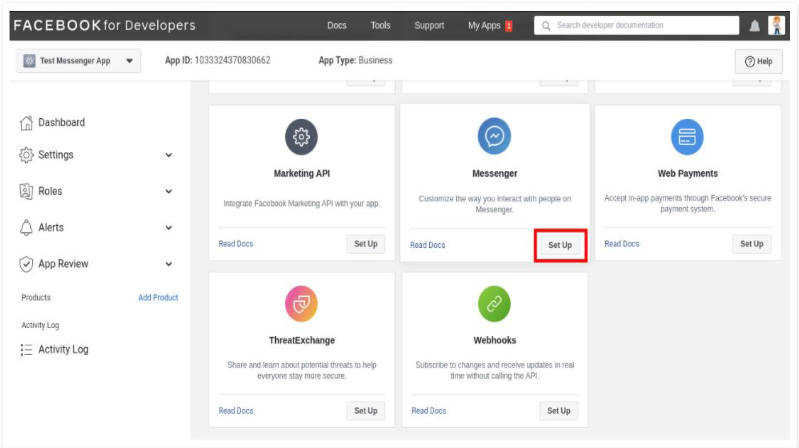
Task: Click the Test Messenger App icon
Action: 30,61
